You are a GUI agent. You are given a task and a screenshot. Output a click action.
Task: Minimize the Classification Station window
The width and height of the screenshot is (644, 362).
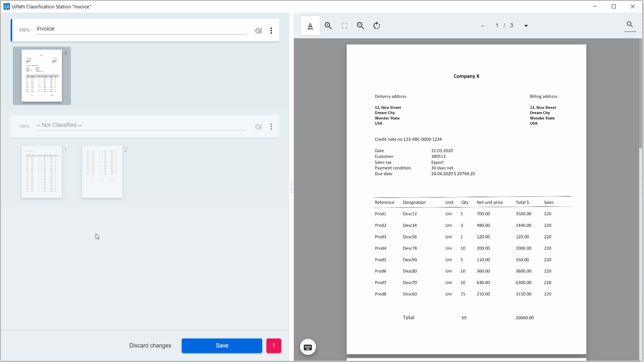595,6
